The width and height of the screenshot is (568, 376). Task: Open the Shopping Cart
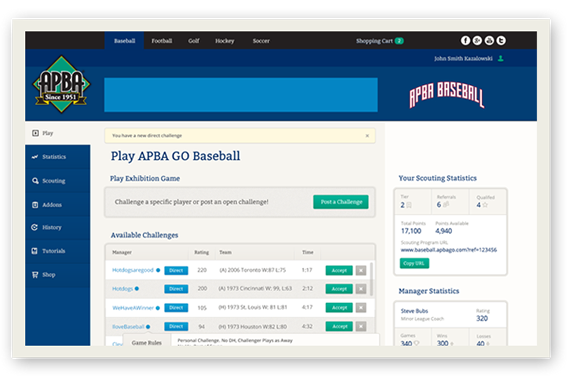[x=374, y=41]
